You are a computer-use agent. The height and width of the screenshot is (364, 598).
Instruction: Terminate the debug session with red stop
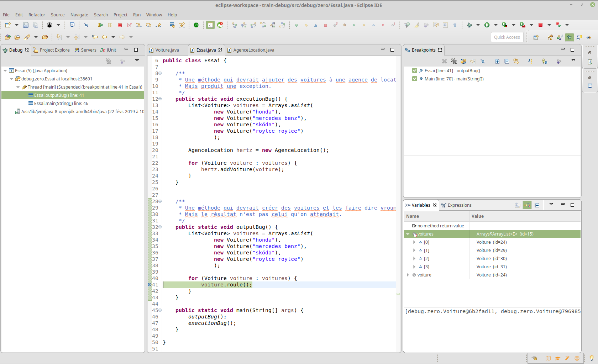(x=120, y=25)
